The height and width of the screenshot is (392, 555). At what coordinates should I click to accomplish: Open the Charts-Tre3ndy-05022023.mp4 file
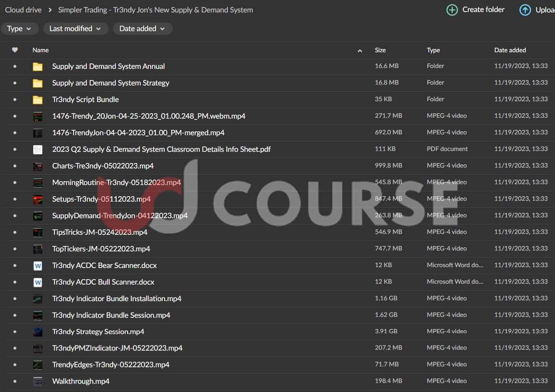point(103,166)
